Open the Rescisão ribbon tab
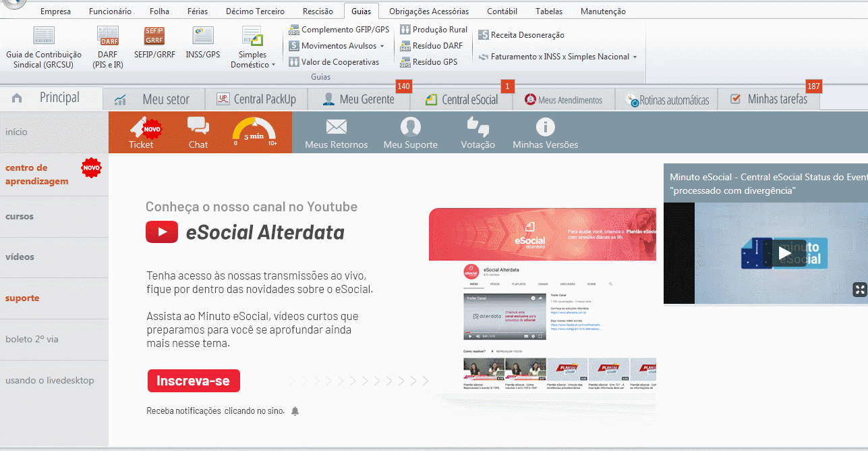The image size is (868, 451). tap(318, 11)
